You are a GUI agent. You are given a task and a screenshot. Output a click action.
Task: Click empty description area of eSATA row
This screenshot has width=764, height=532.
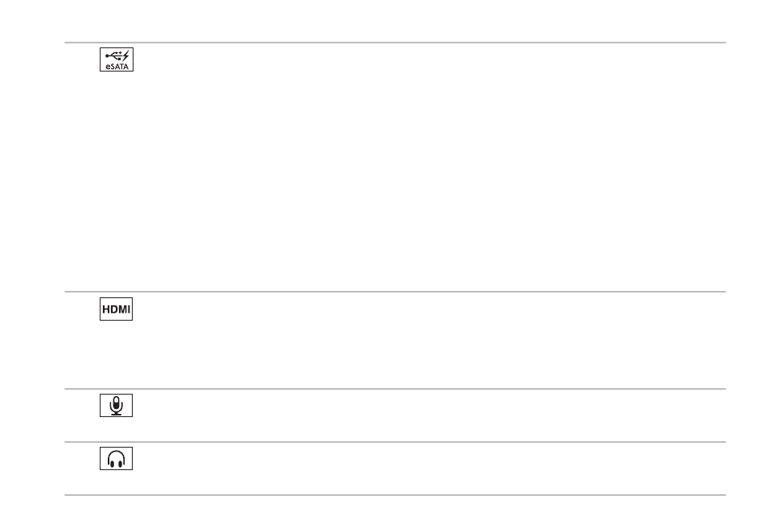coord(429,167)
